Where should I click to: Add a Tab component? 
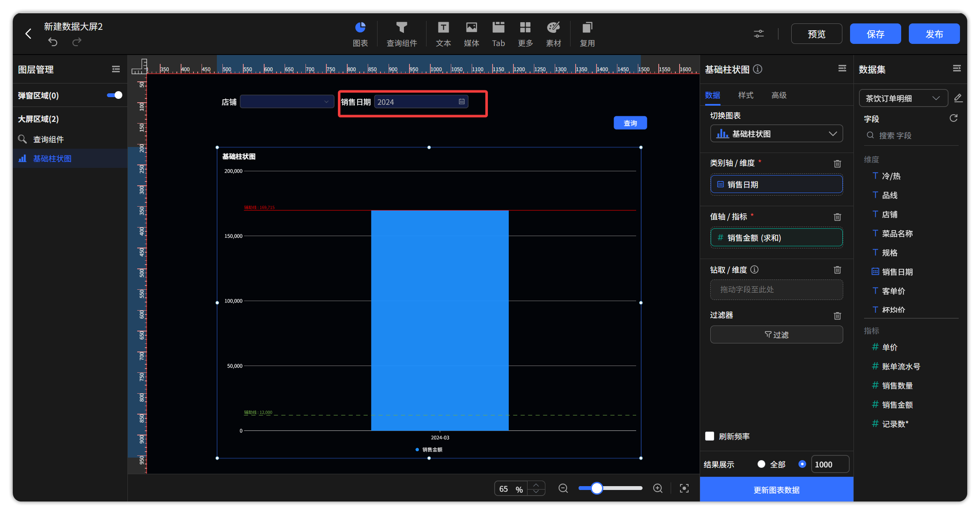[498, 34]
